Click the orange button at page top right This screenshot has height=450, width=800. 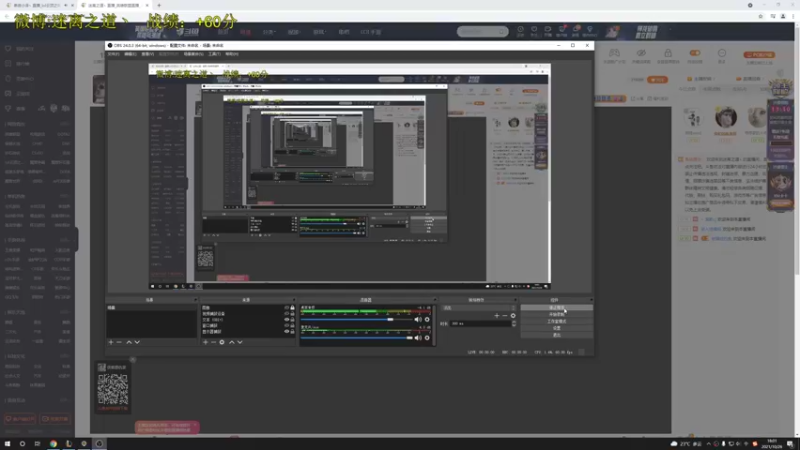[760, 55]
